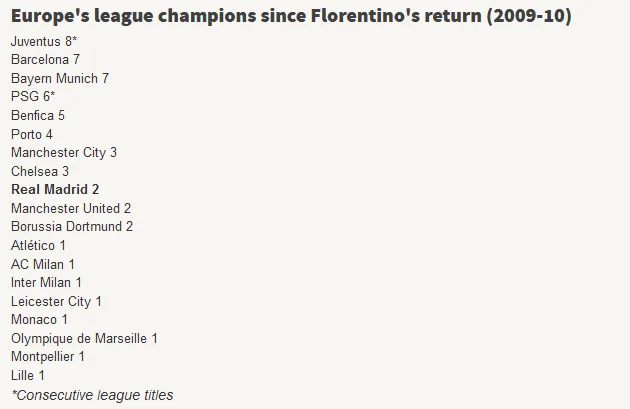This screenshot has height=409, width=630.
Task: Click the headline about Europe's league champions
Action: click(291, 16)
